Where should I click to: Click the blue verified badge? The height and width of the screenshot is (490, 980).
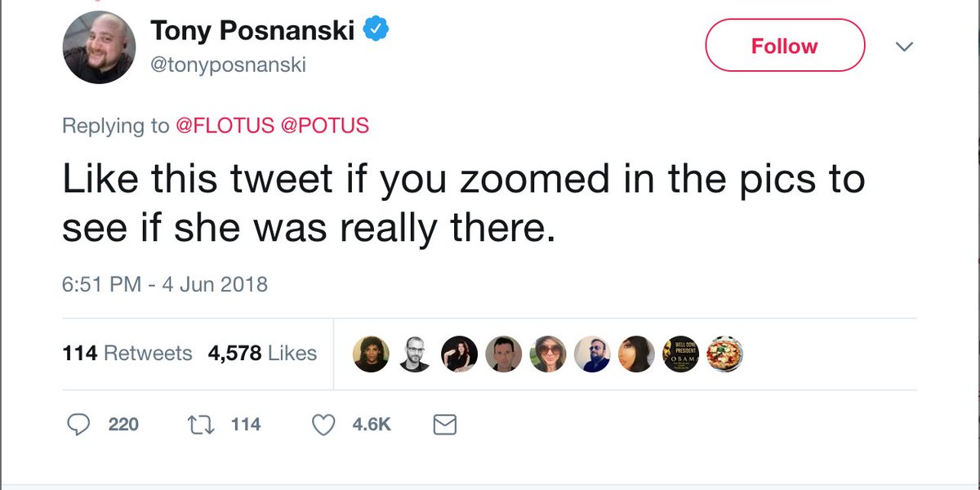tap(375, 31)
